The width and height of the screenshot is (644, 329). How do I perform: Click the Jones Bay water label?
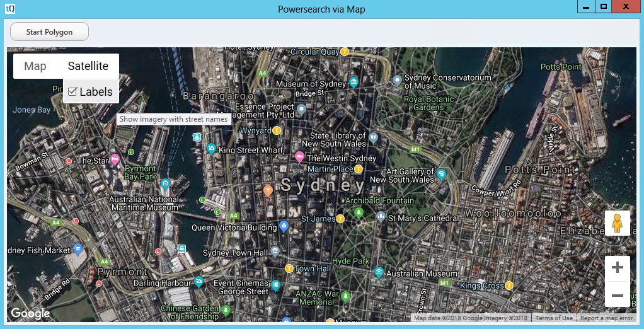click(32, 110)
